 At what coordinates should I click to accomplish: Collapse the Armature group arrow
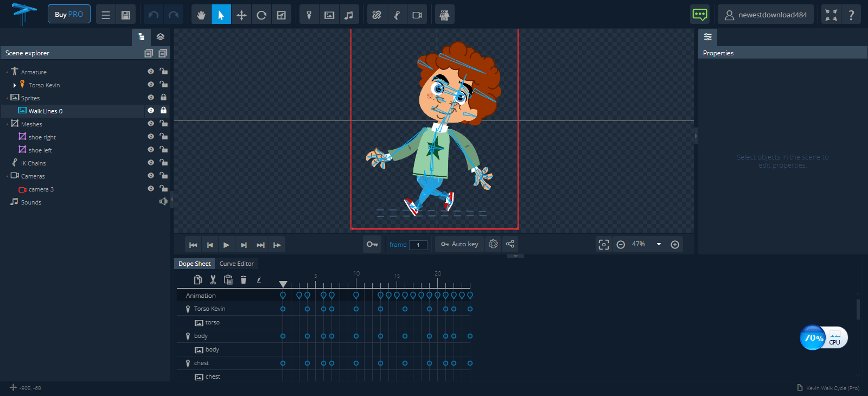click(8, 72)
